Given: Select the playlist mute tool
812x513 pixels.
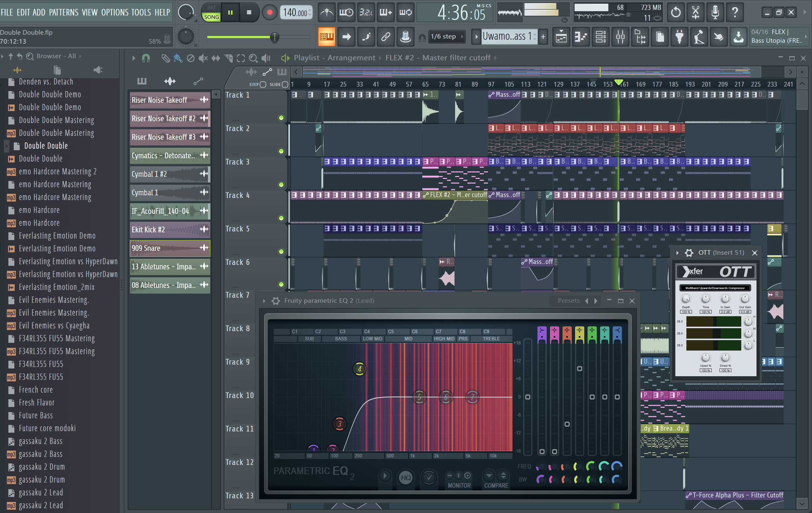Looking at the screenshot, I should point(203,58).
